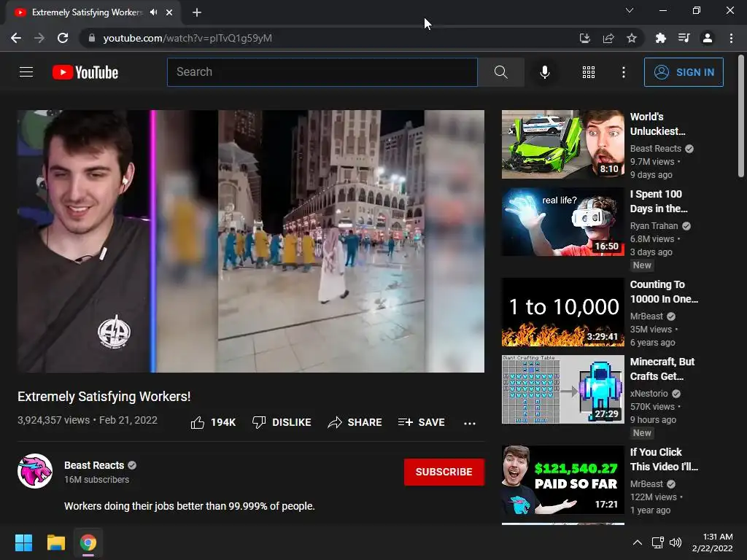Click the install app icon in address bar
The image size is (747, 560).
tap(584, 38)
